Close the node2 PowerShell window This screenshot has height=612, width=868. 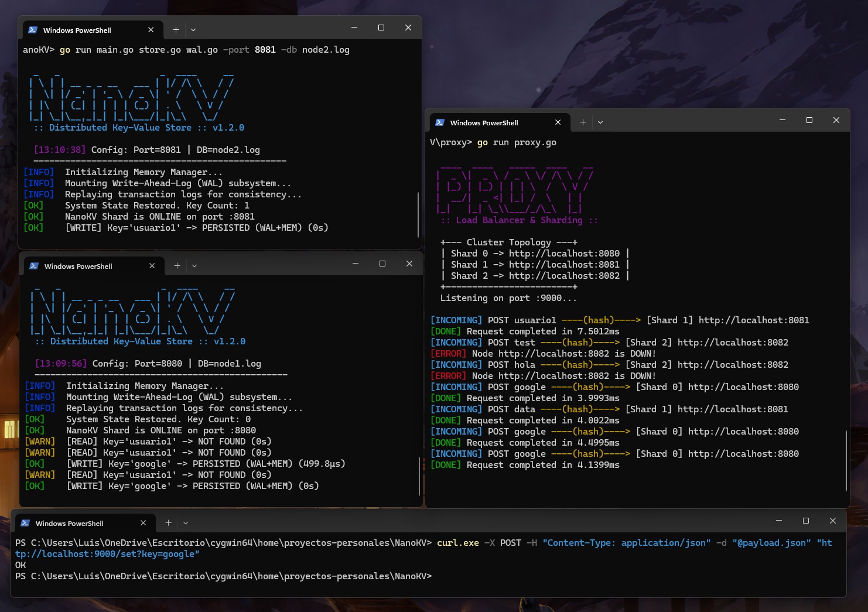pos(408,28)
